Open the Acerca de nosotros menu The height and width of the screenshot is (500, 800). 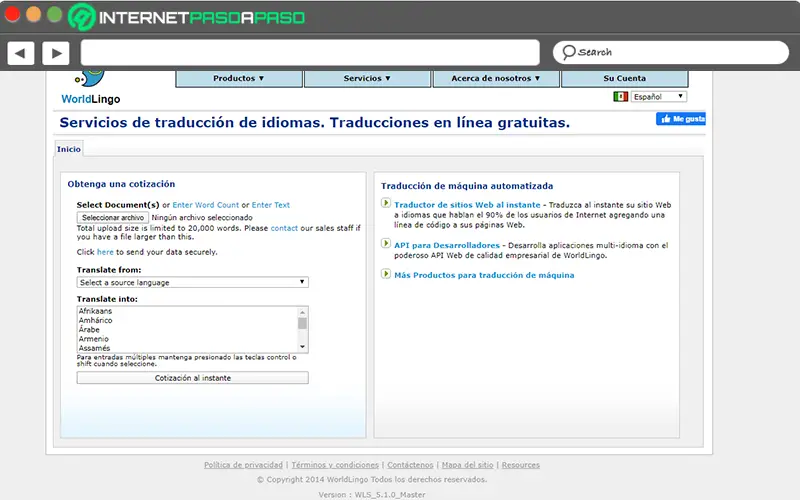point(496,79)
